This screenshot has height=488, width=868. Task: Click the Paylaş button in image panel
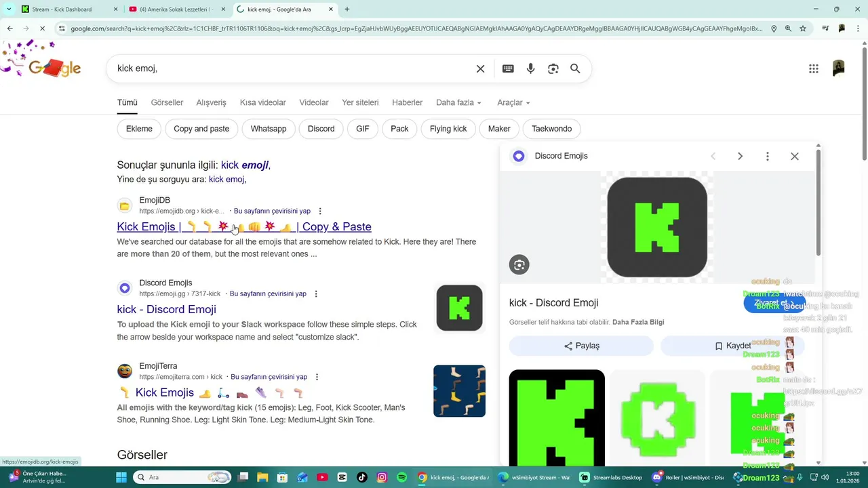(581, 346)
